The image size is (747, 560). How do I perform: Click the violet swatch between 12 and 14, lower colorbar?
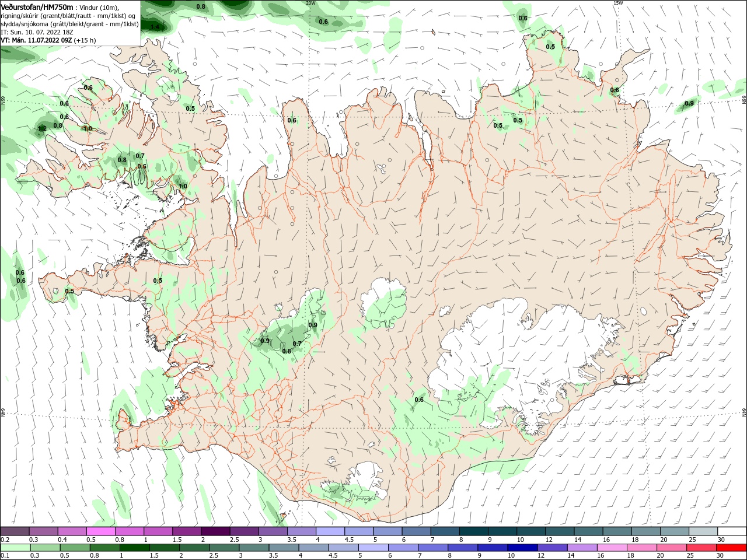pyautogui.click(x=553, y=548)
